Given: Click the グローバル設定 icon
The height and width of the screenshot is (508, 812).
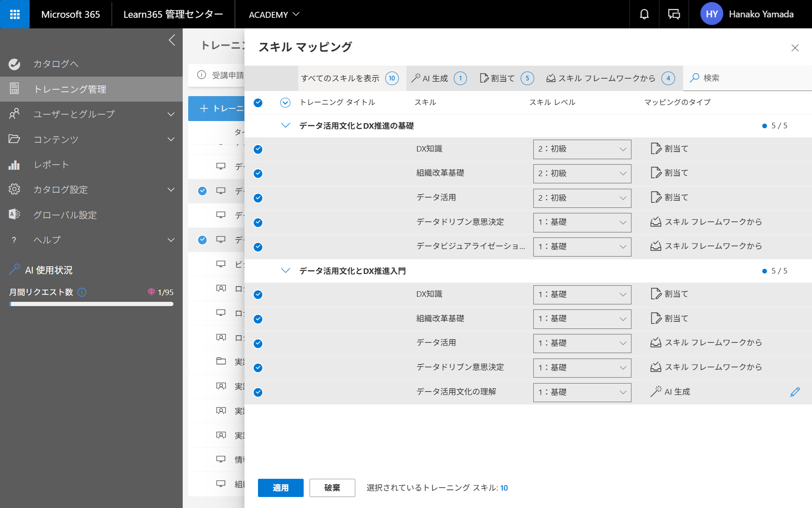Looking at the screenshot, I should tap(14, 215).
